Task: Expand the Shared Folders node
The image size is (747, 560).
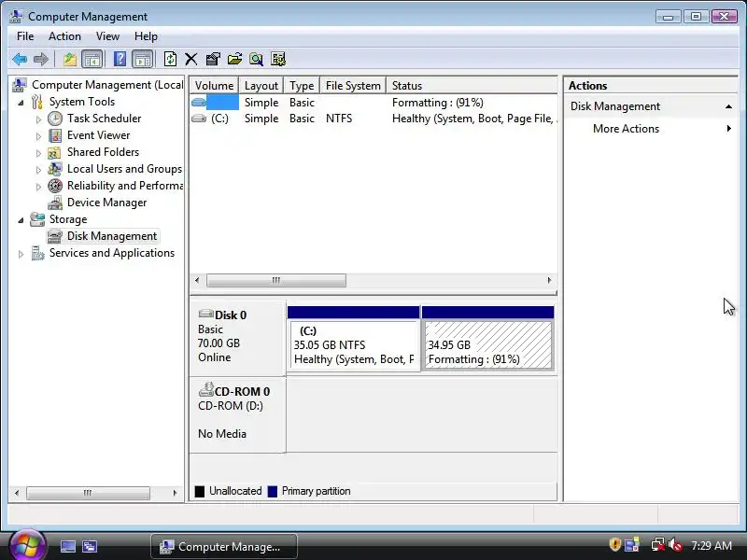Action: pos(38,153)
